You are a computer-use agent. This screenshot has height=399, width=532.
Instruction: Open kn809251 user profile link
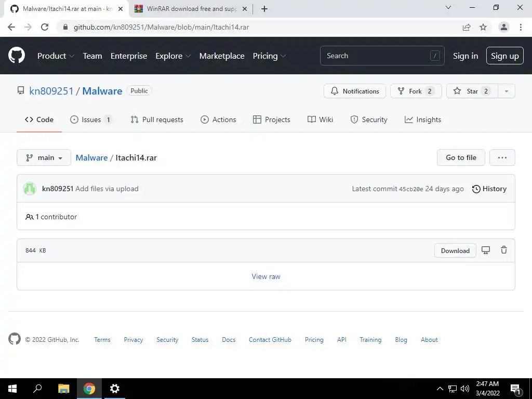tap(51, 91)
